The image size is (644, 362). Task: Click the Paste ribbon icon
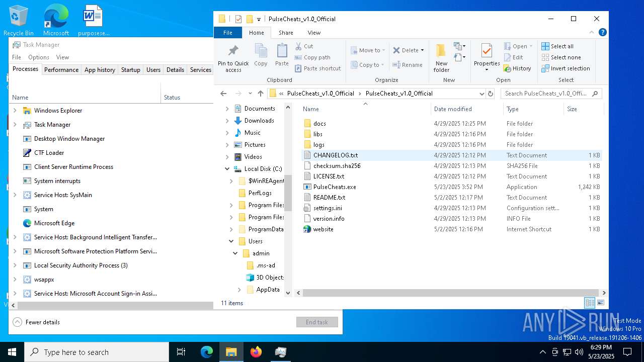[x=282, y=55]
